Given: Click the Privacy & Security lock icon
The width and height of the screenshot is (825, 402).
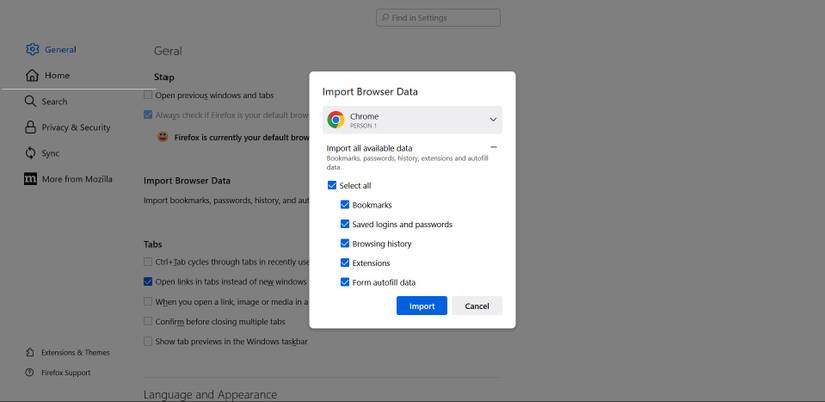Looking at the screenshot, I should point(32,127).
